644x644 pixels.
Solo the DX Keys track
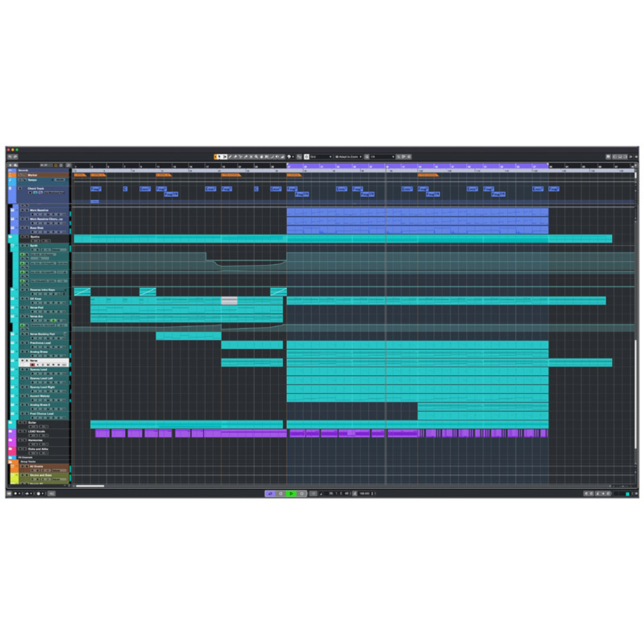pyautogui.click(x=27, y=299)
